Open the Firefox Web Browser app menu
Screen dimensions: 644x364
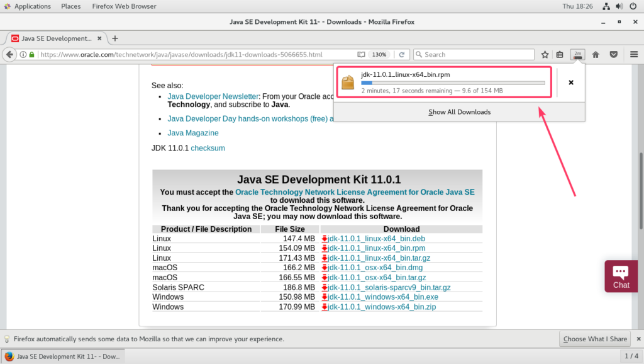[x=124, y=6]
